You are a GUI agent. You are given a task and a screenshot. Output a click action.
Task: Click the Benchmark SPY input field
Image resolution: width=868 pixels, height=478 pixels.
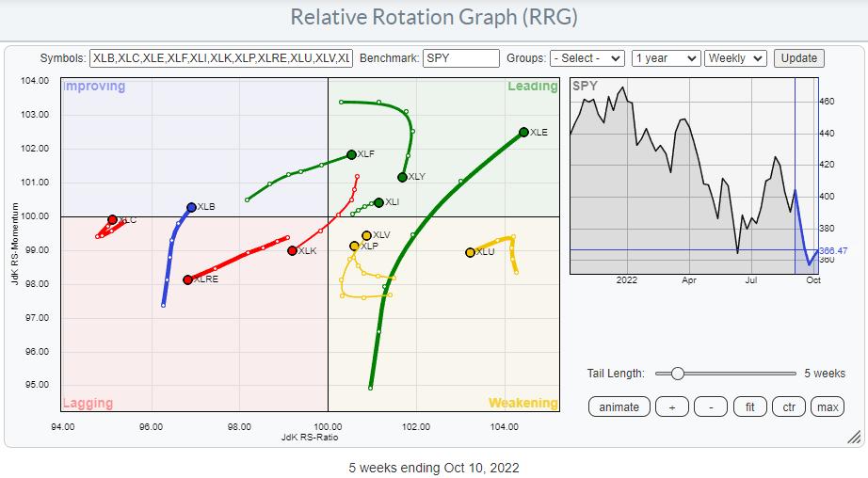460,58
